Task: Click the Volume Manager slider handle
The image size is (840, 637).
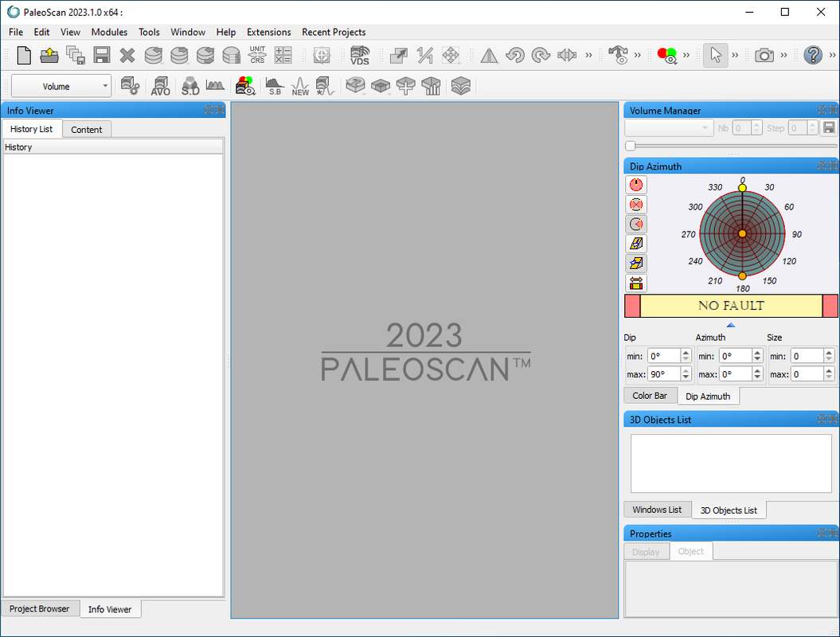Action: point(630,146)
